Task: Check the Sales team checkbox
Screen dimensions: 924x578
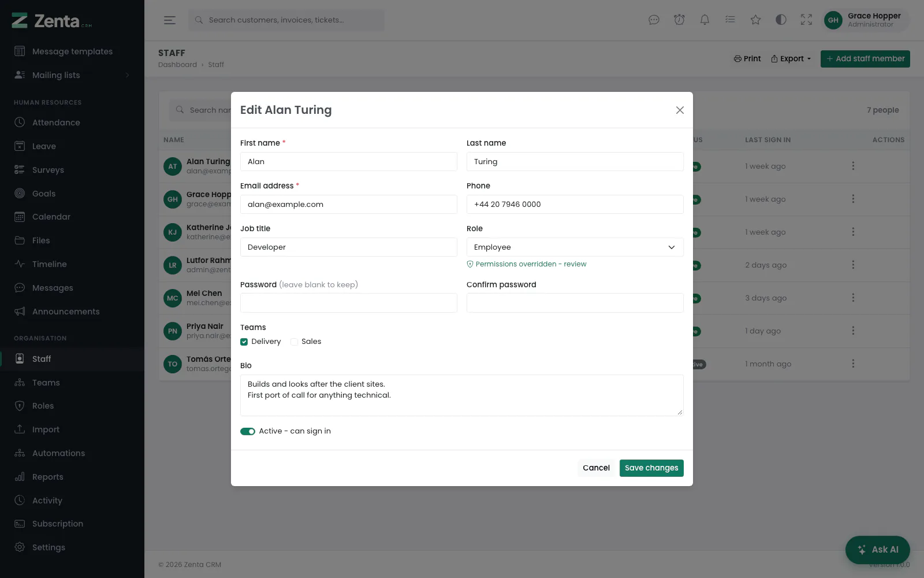Action: (x=294, y=342)
